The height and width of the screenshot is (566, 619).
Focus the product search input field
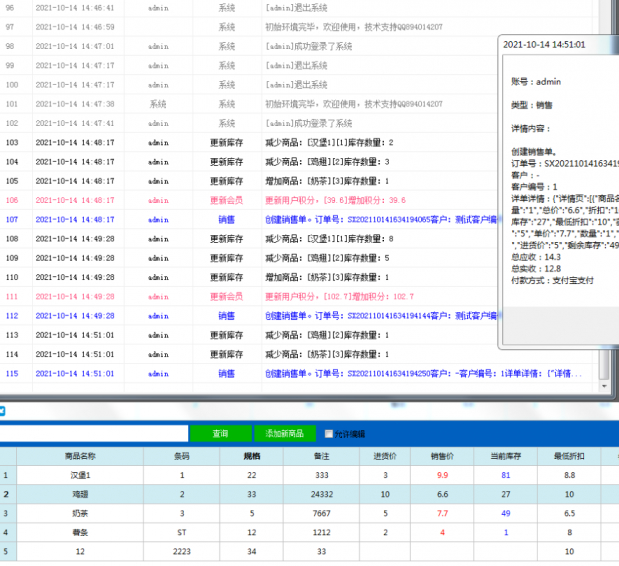click(x=94, y=433)
